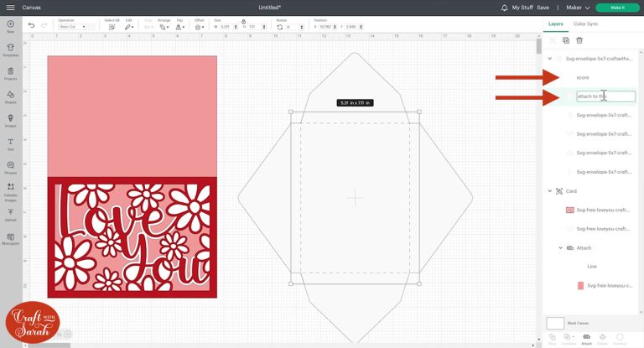Open the Templates panel in sidebar
The image size is (644, 348).
coord(10,49)
